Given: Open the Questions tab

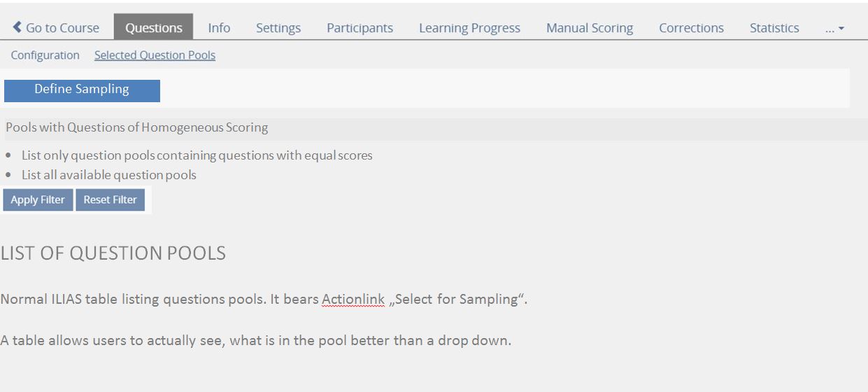Looking at the screenshot, I should pos(154,28).
